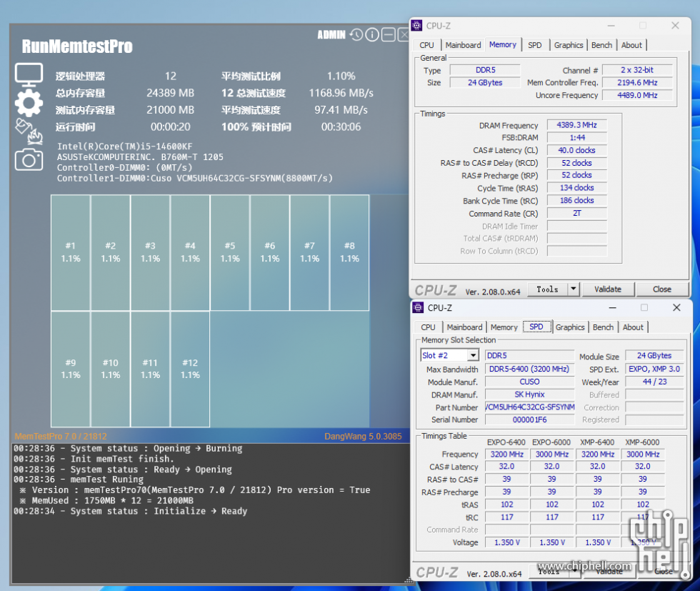This screenshot has height=591, width=700.
Task: Expand the Tools dropdown arrow in upper CPU-Z
Action: 574,289
